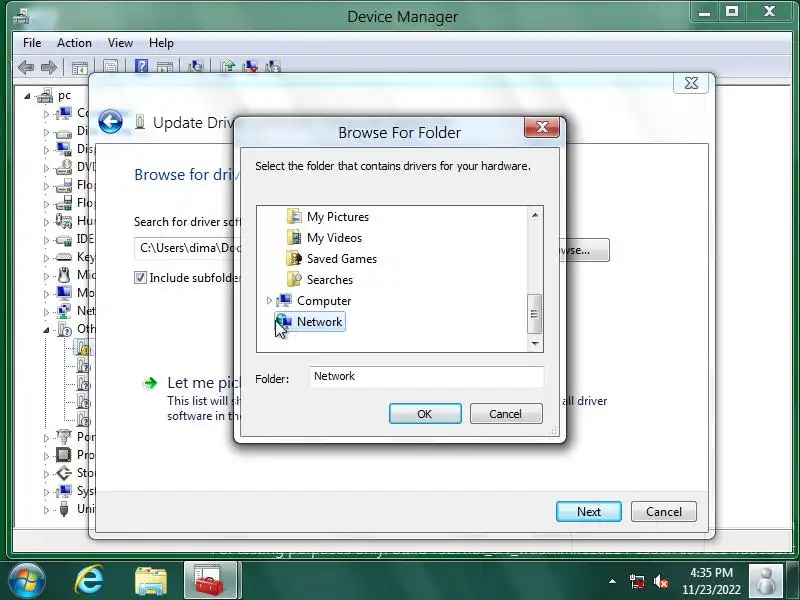The width and height of the screenshot is (800, 600).
Task: Click the folder list scroll-up arrow
Action: [x=535, y=215]
